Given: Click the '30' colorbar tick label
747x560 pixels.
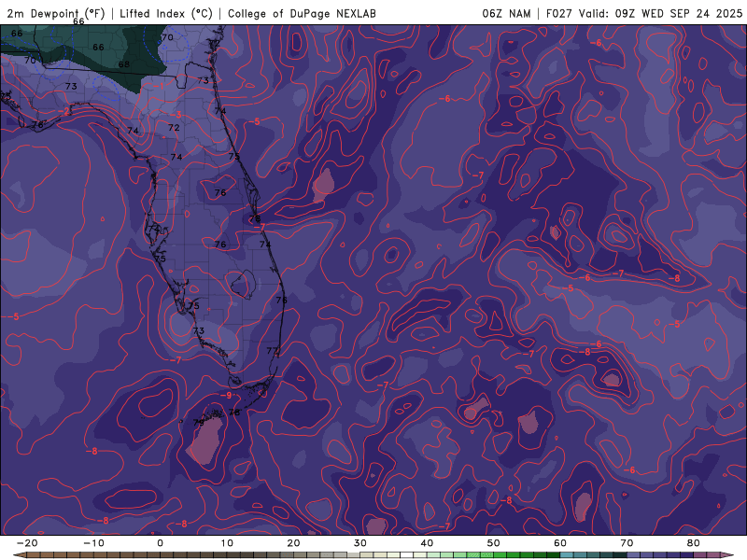Looking at the screenshot, I should [x=360, y=543].
